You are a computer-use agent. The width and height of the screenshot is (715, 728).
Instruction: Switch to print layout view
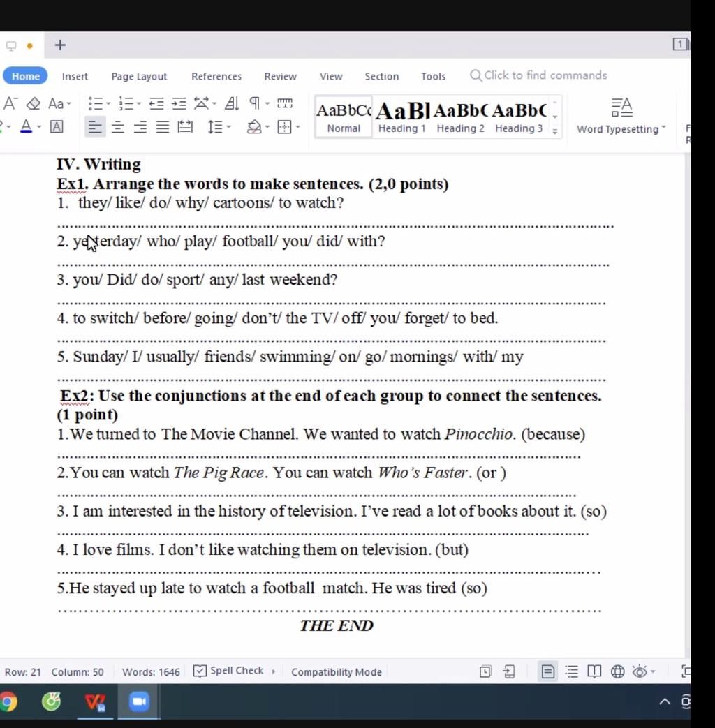[547, 671]
